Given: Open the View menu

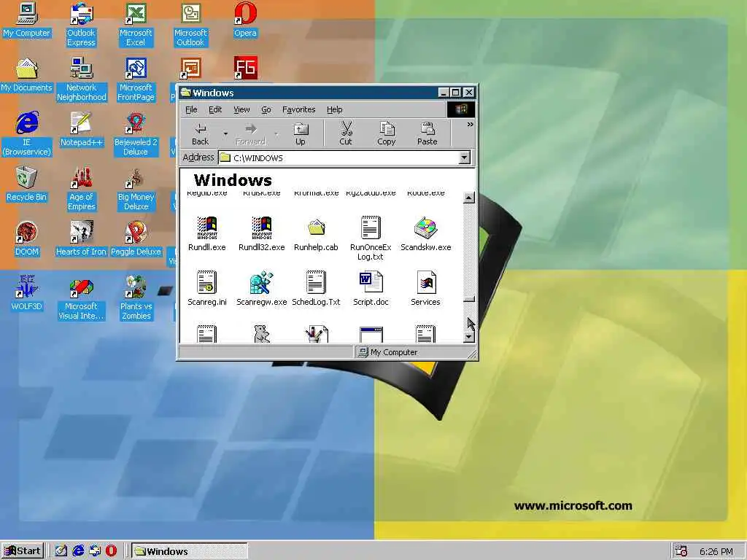Looking at the screenshot, I should (x=241, y=109).
